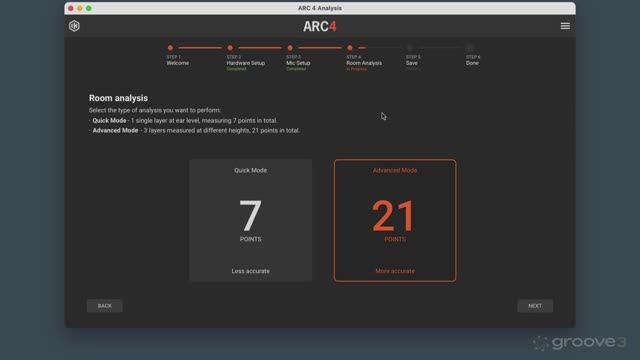Jump to Step 1 Welcome marker

170,48
